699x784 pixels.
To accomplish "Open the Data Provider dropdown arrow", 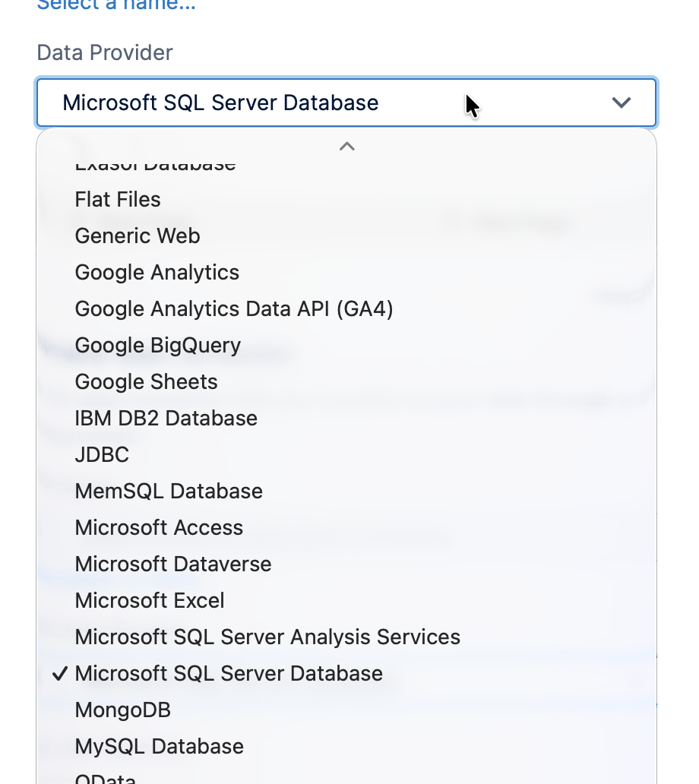I will (621, 103).
